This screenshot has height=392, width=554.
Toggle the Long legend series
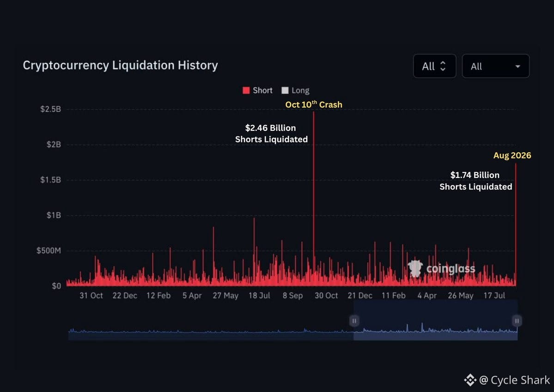click(295, 91)
